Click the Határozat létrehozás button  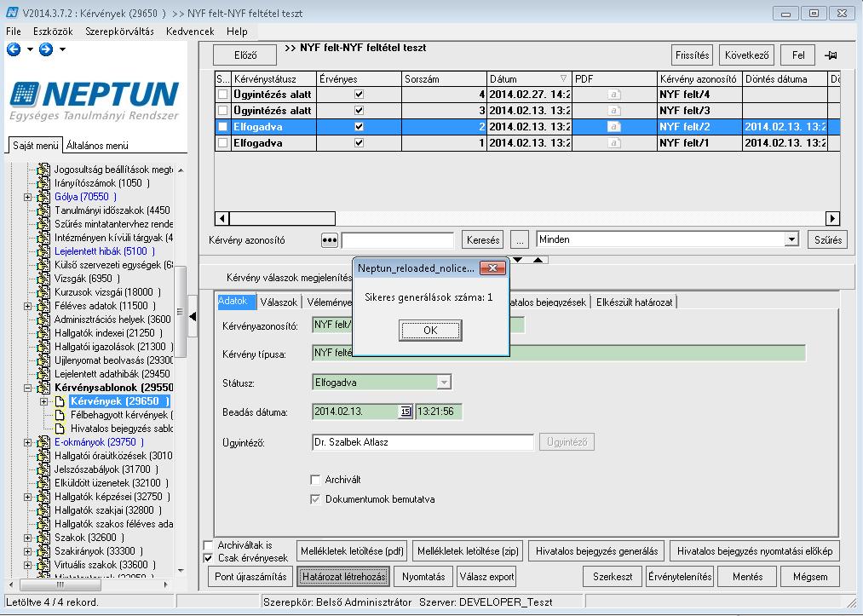344,577
